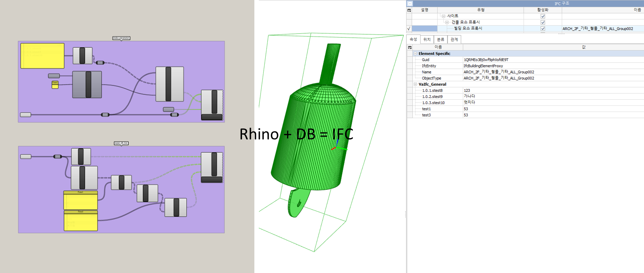Click the input_db_list group label in Grasshopper
This screenshot has width=644, height=273.
(x=121, y=143)
